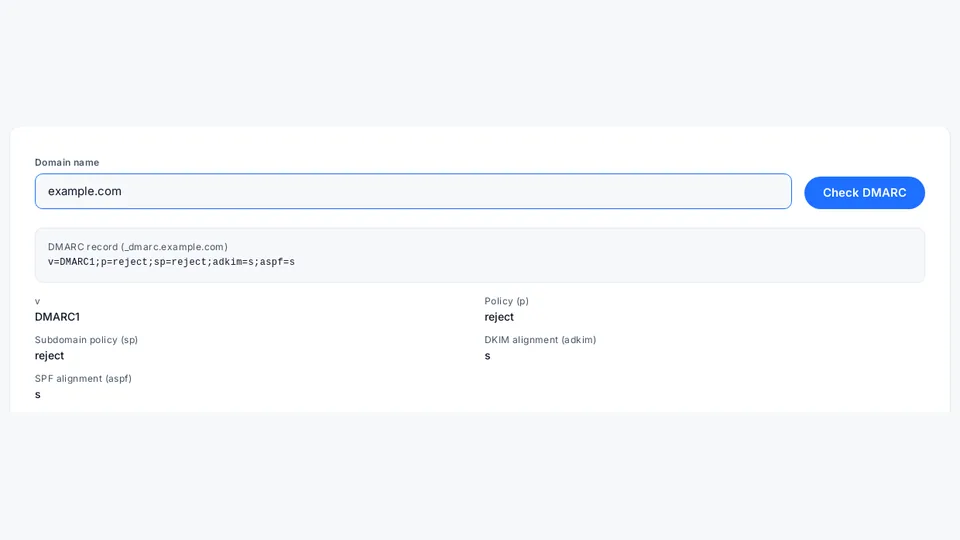Click the 'Subdomain policy (sp)' label

pos(86,340)
